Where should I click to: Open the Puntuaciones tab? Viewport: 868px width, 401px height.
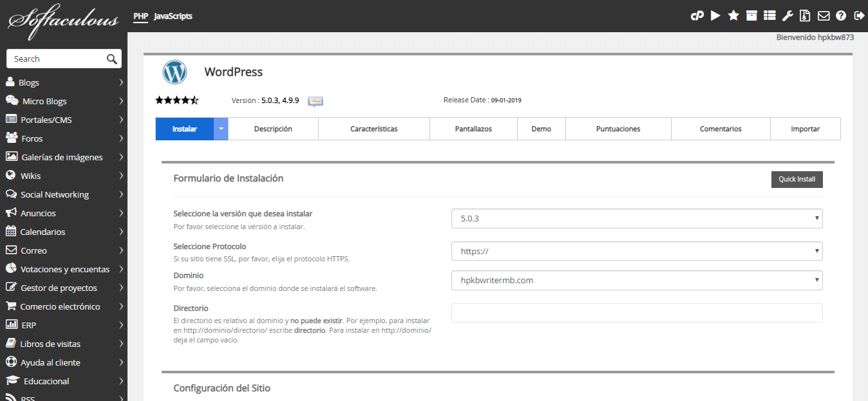618,129
